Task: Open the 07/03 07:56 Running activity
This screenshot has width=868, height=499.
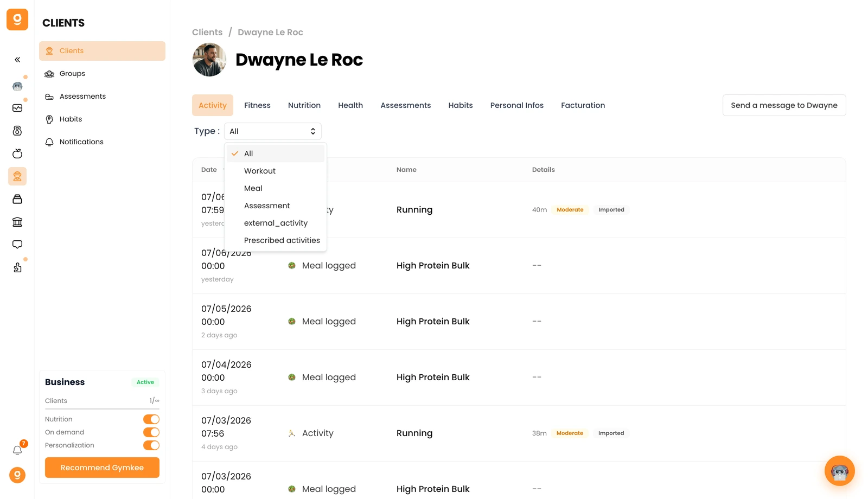Action: coord(519,433)
